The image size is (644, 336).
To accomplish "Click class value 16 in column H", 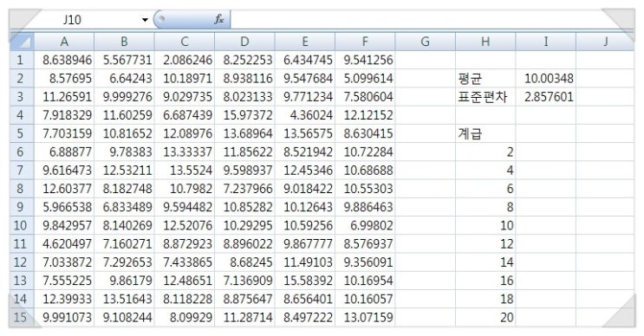I will (x=485, y=281).
